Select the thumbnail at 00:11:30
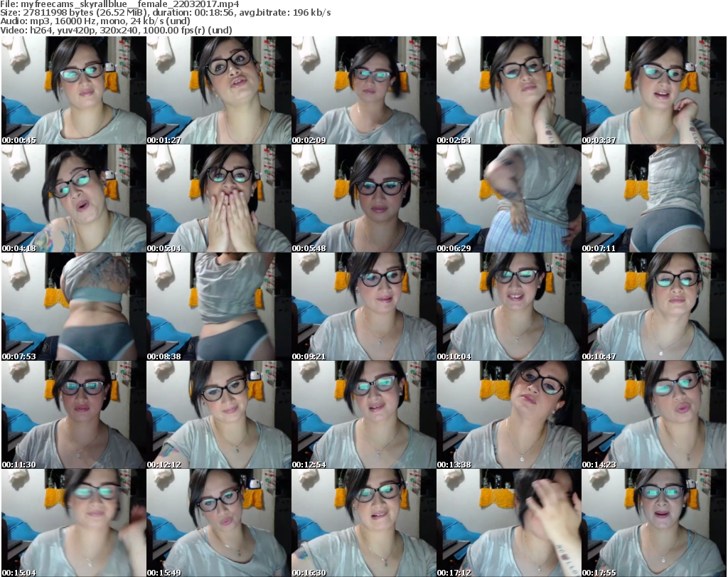This screenshot has height=577, width=728. pyautogui.click(x=74, y=415)
